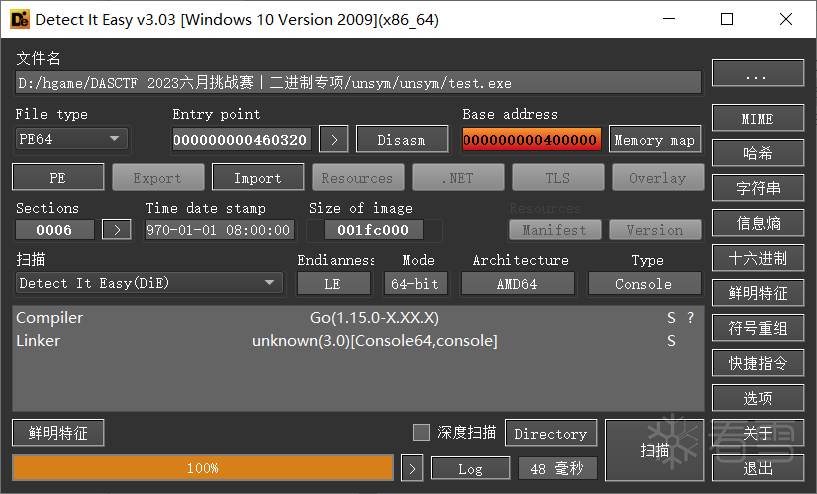This screenshot has width=817, height=494.
Task: Close the Detect It Easy window
Action: point(786,19)
